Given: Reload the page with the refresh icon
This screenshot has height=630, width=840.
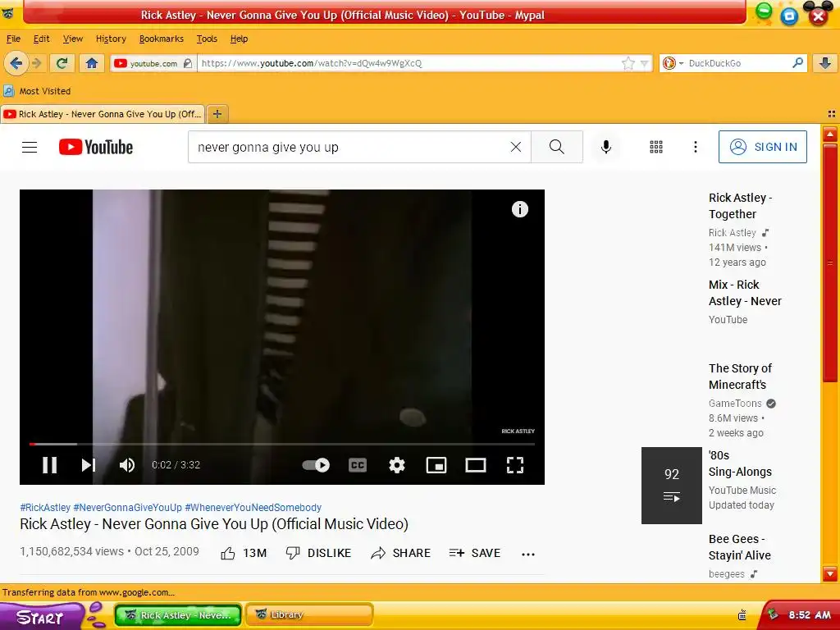Looking at the screenshot, I should 62,63.
